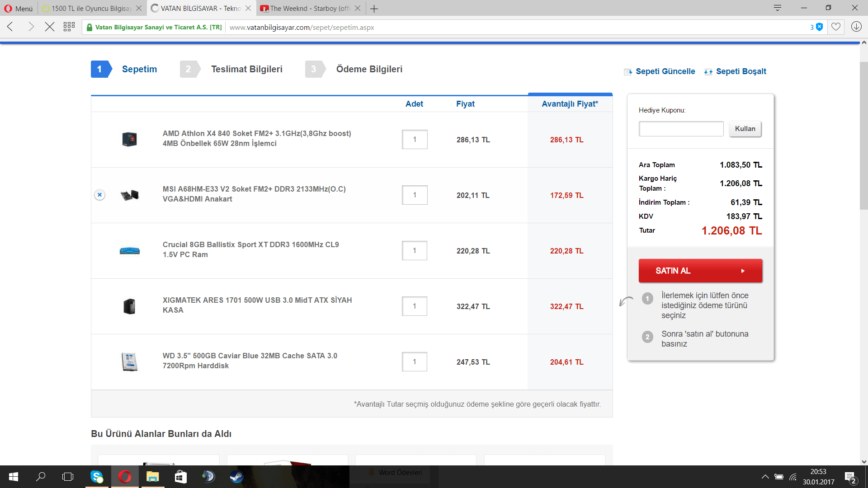Open the downloads arrow icon
Viewport: 868px width, 488px height.
[856, 27]
